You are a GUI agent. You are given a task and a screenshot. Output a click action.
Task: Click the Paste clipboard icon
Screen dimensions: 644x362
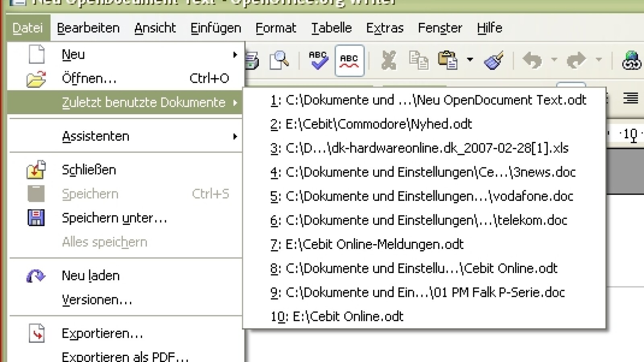pos(448,61)
